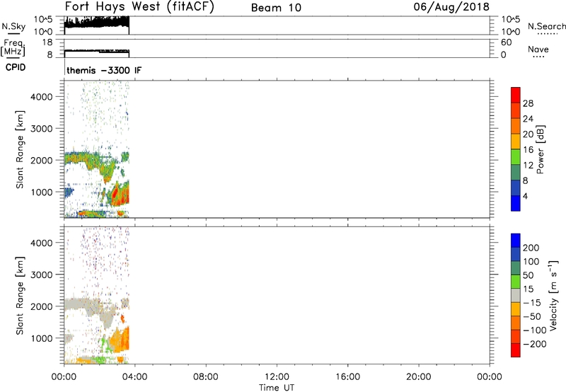This screenshot has width=566, height=392.
Task: Click the 'Power [dB]' colorbar label
Action: pyautogui.click(x=540, y=149)
